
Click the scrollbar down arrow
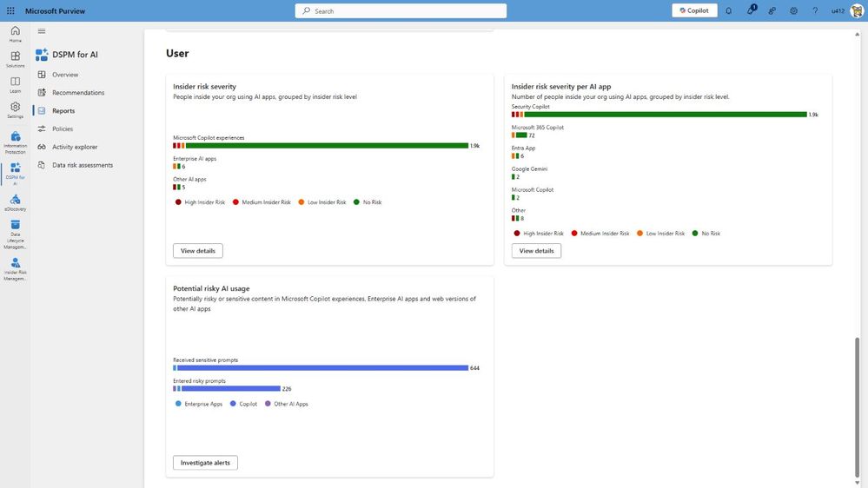click(857, 483)
